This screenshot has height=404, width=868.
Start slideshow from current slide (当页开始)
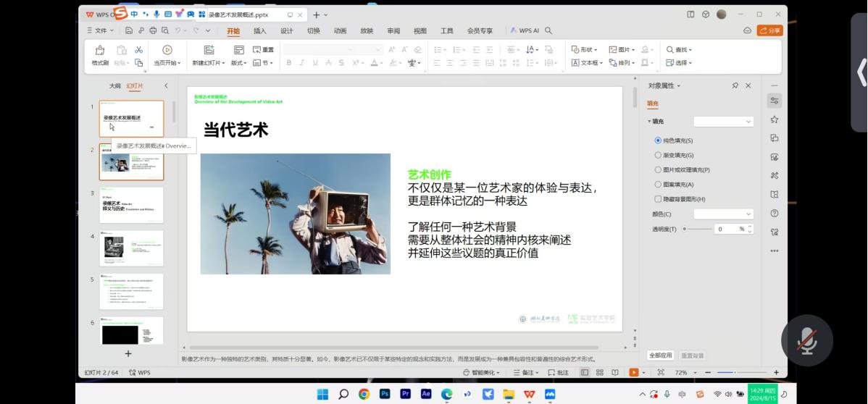pos(167,50)
